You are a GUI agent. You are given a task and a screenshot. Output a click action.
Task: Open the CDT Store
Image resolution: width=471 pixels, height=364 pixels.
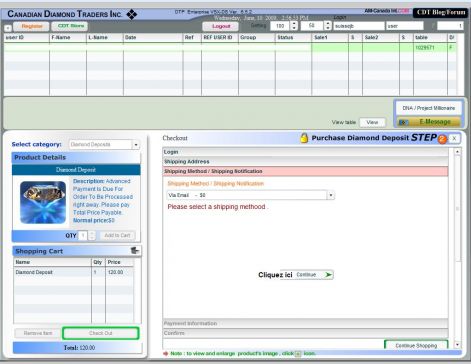click(x=70, y=26)
